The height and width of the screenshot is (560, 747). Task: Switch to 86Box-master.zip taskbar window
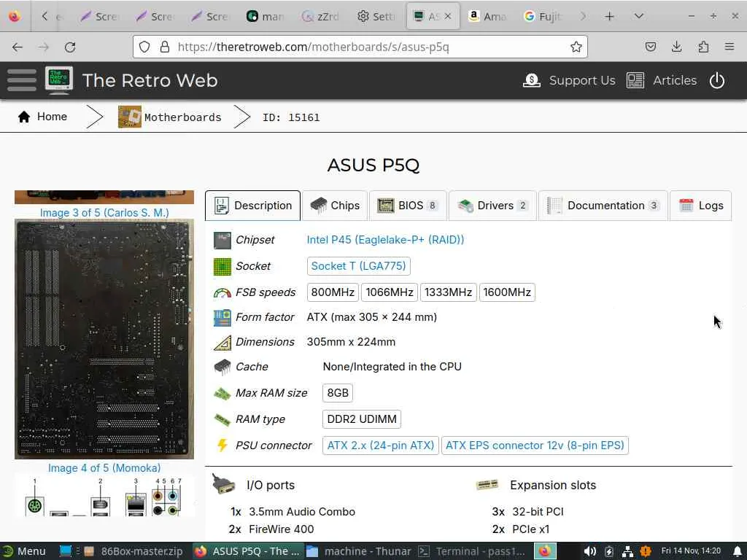[x=134, y=551]
